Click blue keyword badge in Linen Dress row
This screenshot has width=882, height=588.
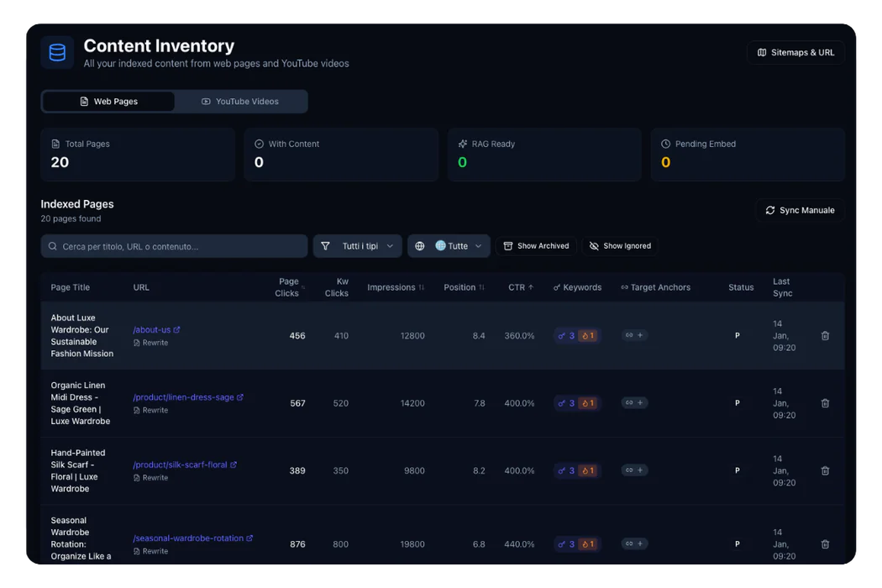[x=565, y=403]
